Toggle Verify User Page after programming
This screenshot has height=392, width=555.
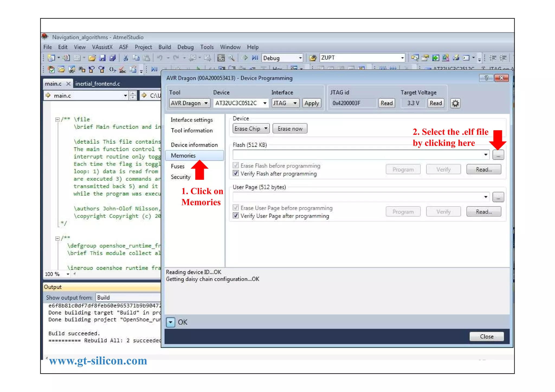236,216
